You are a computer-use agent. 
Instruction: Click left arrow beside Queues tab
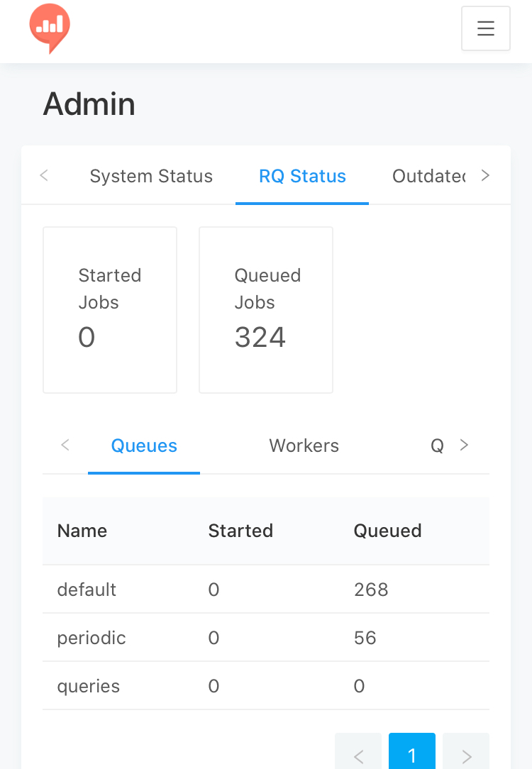point(65,445)
